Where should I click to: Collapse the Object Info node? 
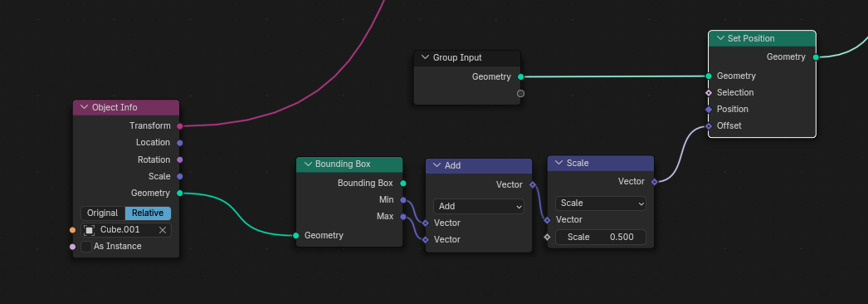tap(84, 107)
